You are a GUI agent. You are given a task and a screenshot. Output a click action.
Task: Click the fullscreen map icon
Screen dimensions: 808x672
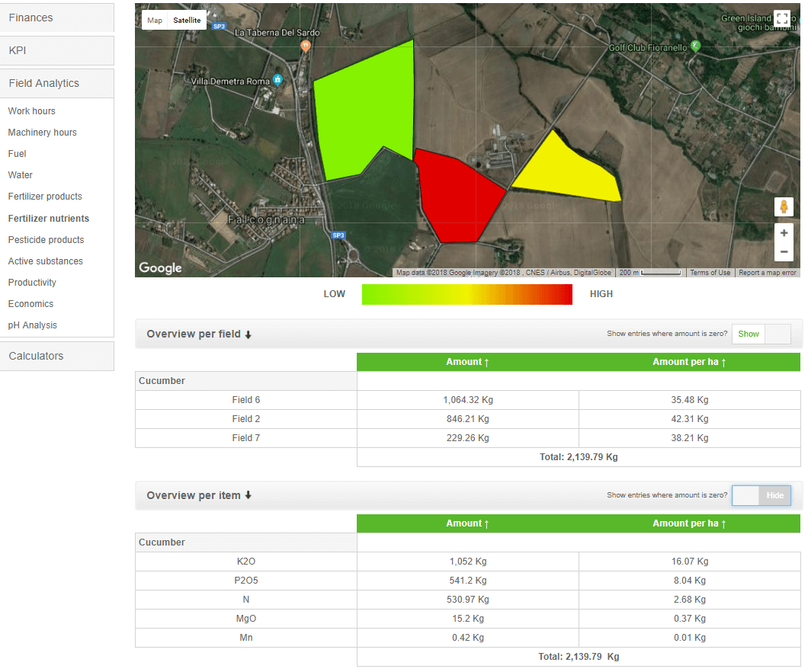(x=782, y=19)
